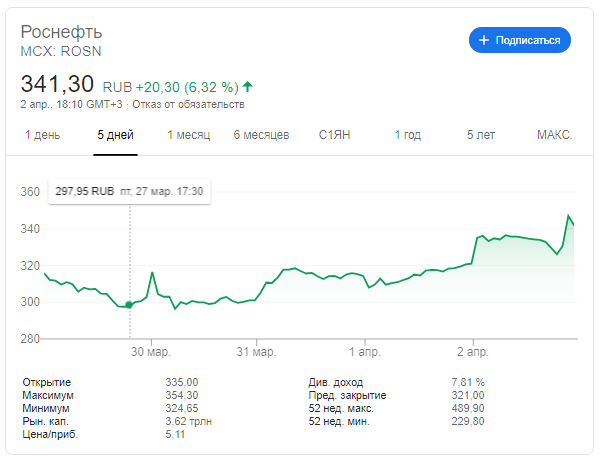This screenshot has width=605, height=459.
Task: Click the 52 нед. макс. value 489,90
Action: click(x=468, y=408)
